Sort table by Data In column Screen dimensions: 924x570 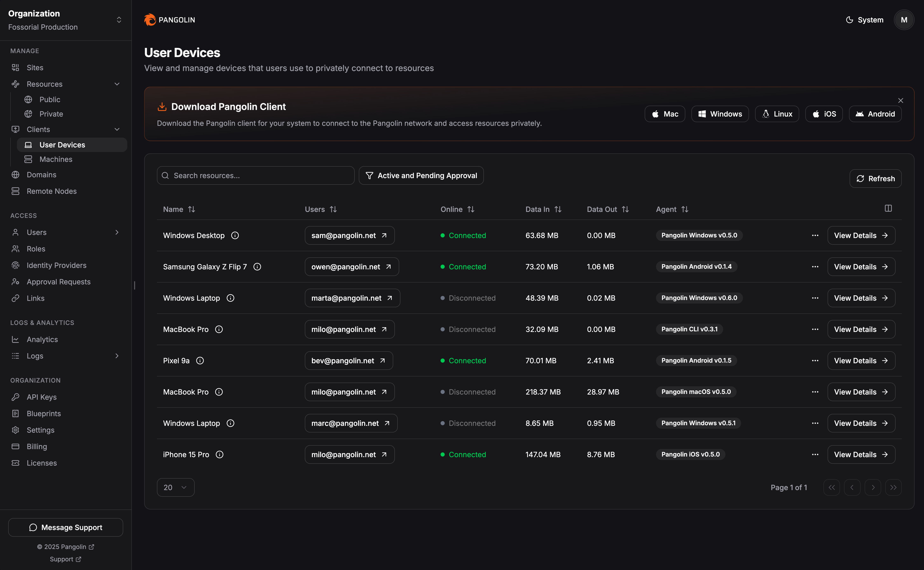coord(543,209)
